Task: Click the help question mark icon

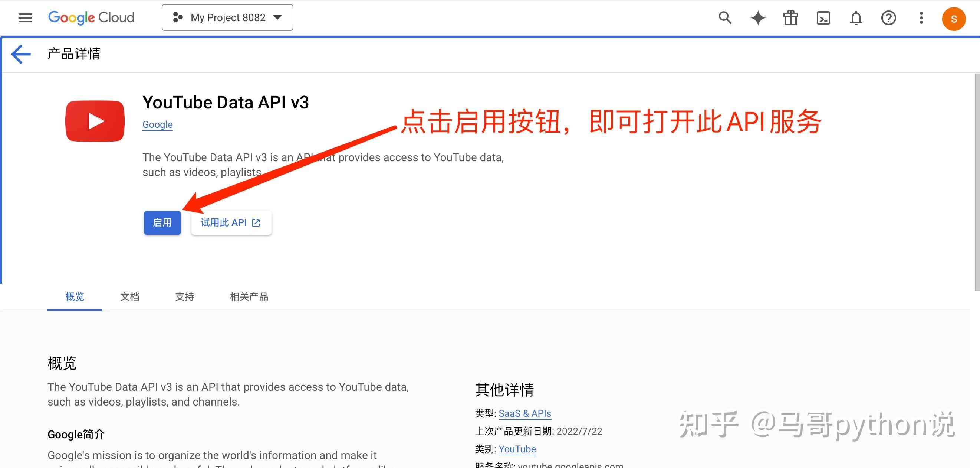Action: (888, 17)
